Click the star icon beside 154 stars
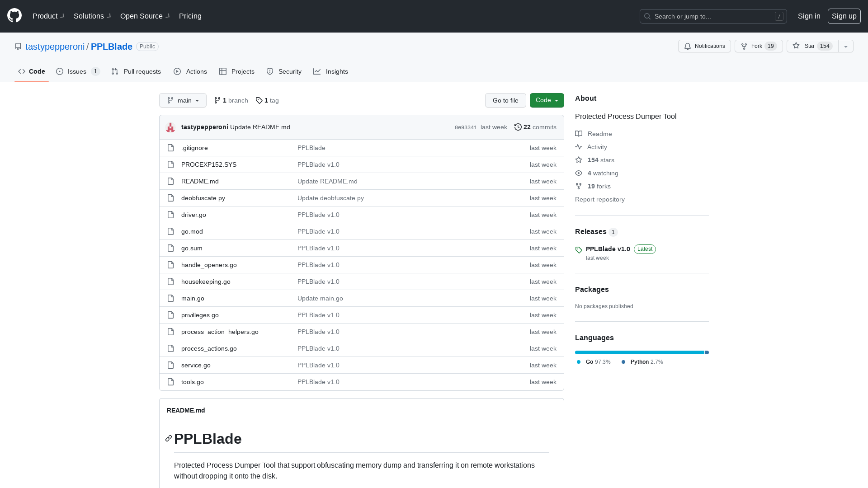 tap(579, 160)
